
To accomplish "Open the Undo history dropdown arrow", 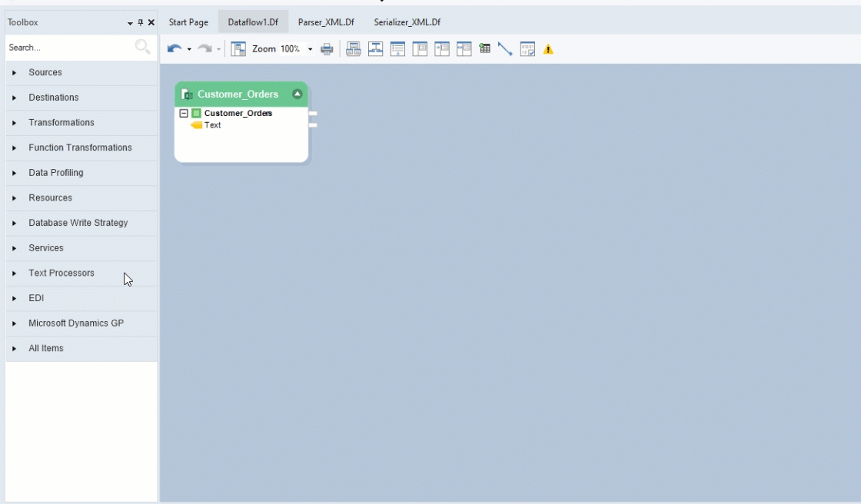I will [x=189, y=50].
